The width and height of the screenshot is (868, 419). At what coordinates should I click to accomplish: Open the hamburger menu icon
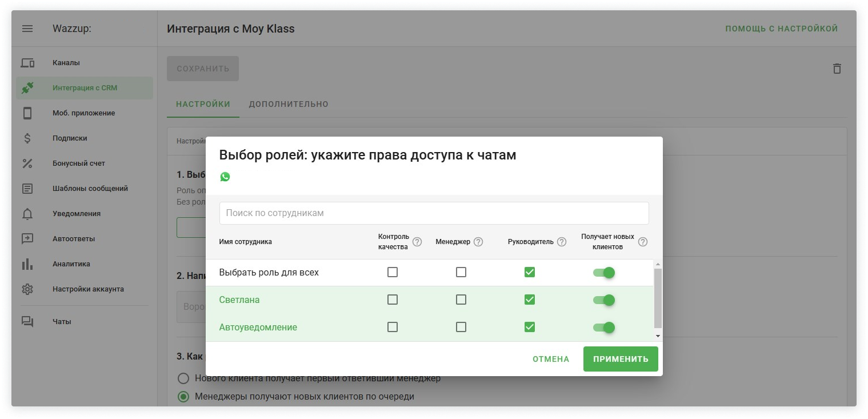[x=27, y=29]
